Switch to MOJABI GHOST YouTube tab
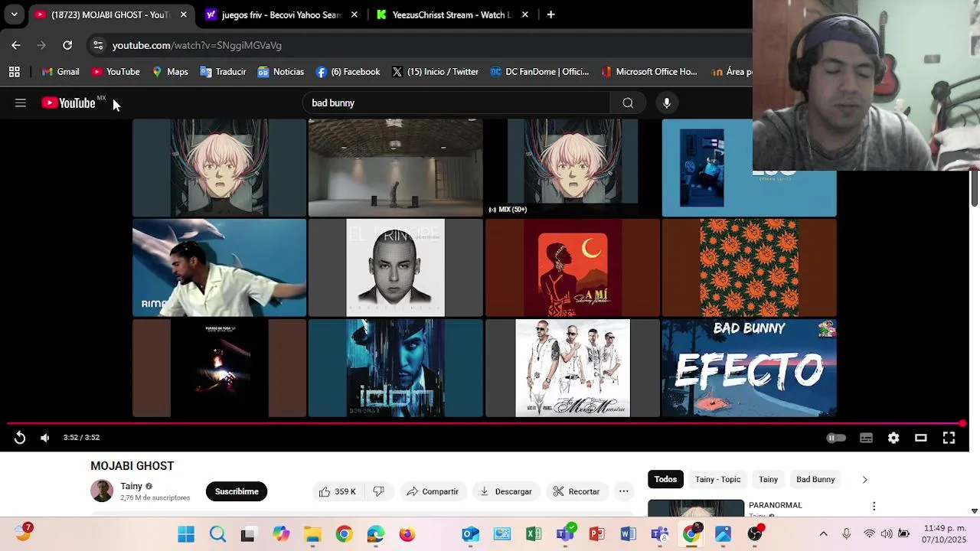Viewport: 980px width, 551px height. click(x=111, y=15)
